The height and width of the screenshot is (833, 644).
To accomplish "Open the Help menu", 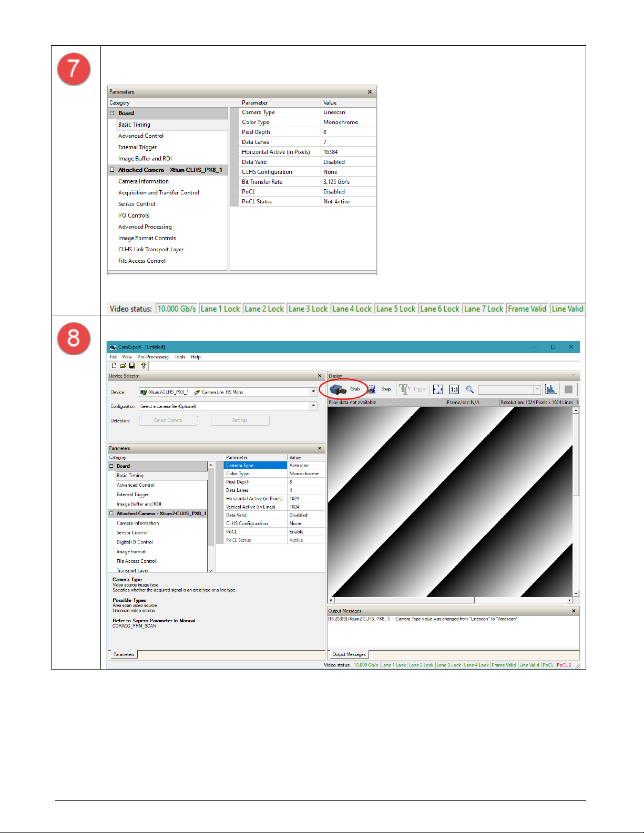I will [196, 357].
